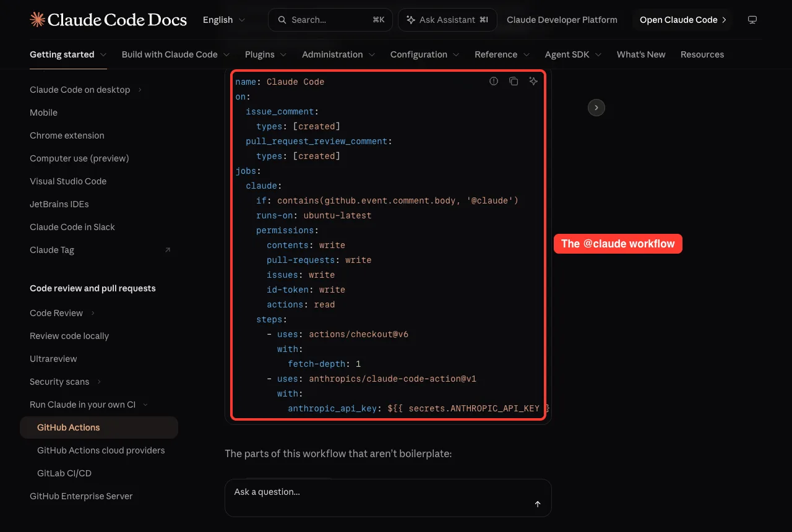
Task: Click the external-link arrow beside Claude Tag
Action: pos(168,250)
